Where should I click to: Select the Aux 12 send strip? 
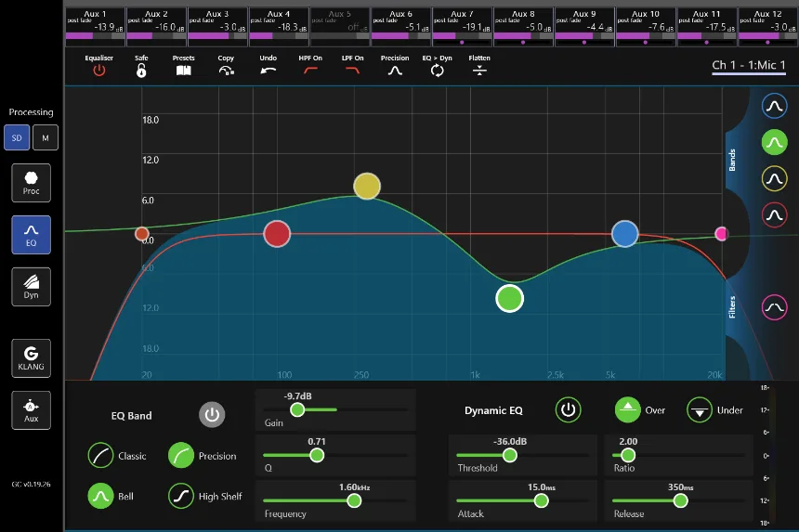pos(767,27)
